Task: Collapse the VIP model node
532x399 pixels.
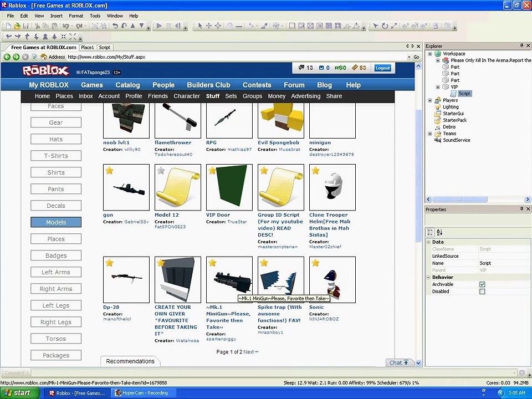Action: 438,87
